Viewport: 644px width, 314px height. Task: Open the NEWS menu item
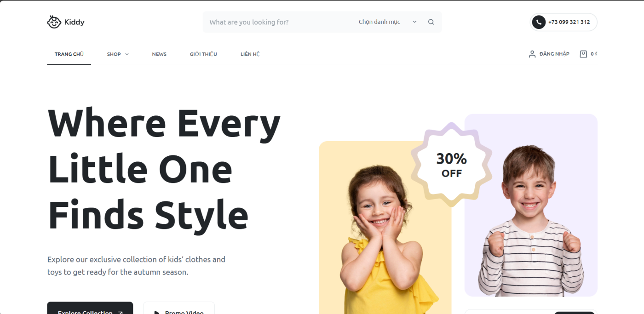(x=159, y=54)
